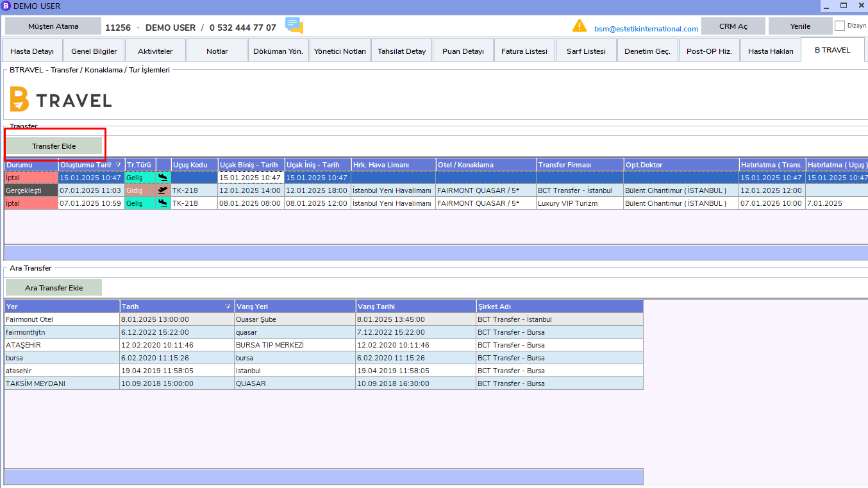The width and height of the screenshot is (868, 488).
Task: Select the ATAŞEHİR row in Ara Transfer
Action: click(x=324, y=345)
